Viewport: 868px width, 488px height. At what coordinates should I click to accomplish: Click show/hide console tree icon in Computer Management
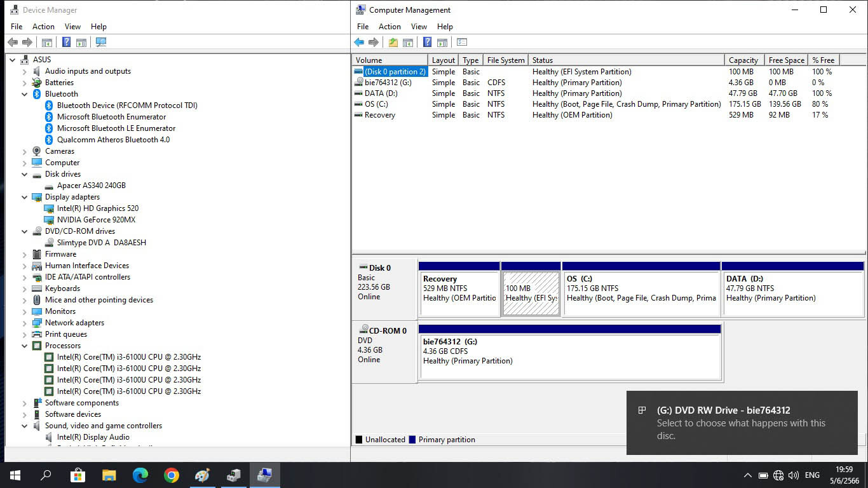pyautogui.click(x=408, y=43)
